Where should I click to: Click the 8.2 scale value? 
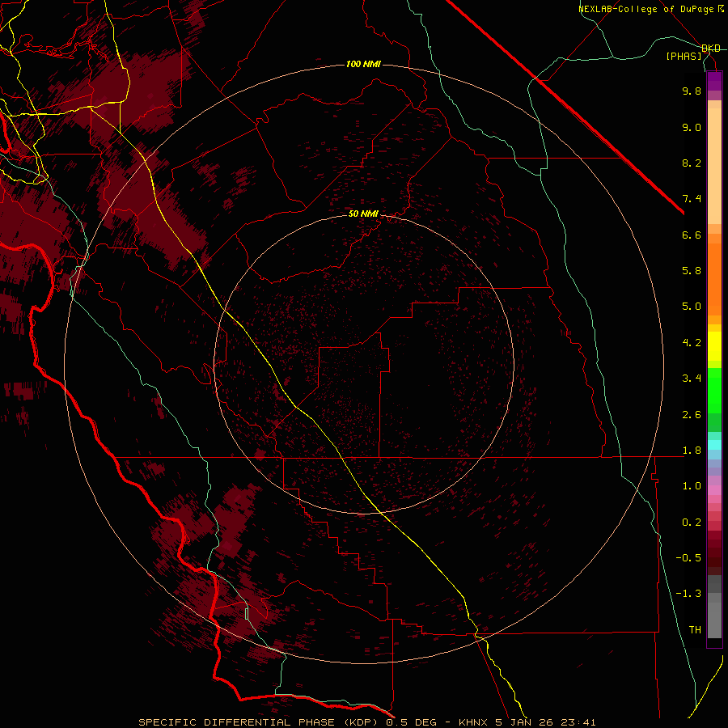coord(692,163)
